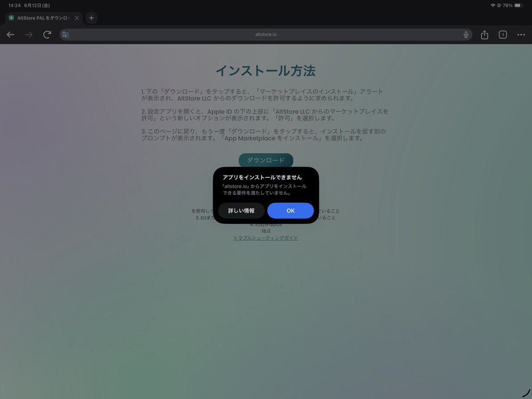Image resolution: width=532 pixels, height=399 pixels.
Task: Tap the OK button in the alert
Action: coord(290,211)
